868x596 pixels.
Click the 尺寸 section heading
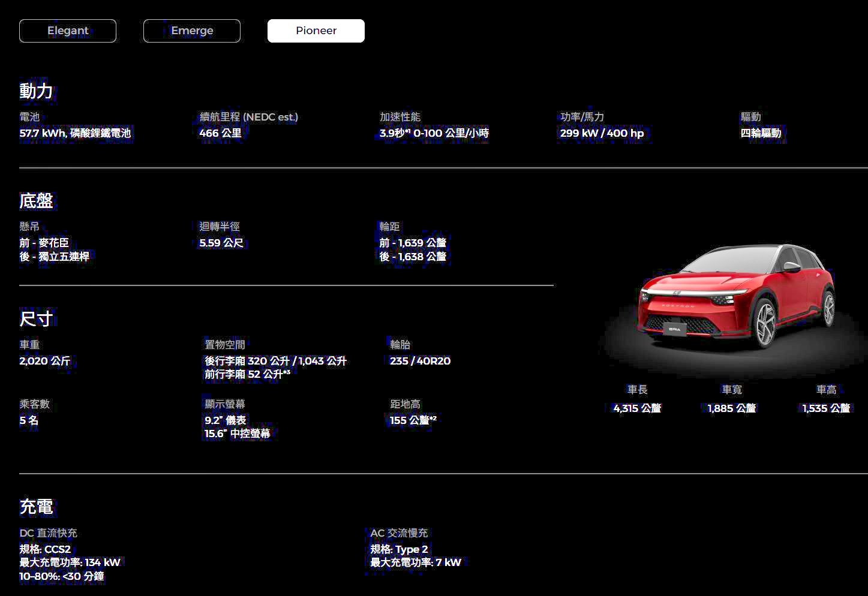coord(37,319)
